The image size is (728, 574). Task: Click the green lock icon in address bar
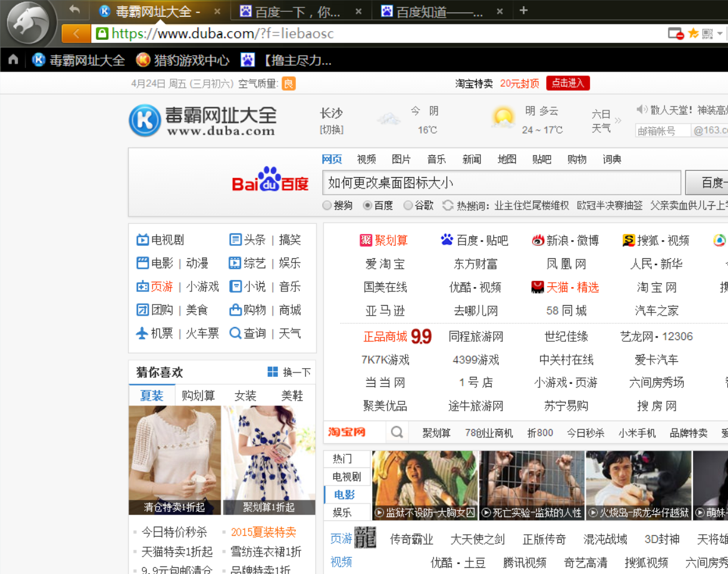coord(102,34)
